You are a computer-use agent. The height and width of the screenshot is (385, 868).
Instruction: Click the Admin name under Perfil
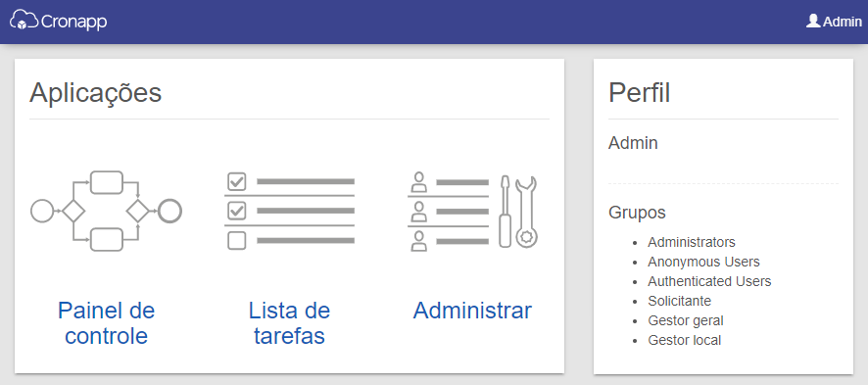click(x=633, y=143)
